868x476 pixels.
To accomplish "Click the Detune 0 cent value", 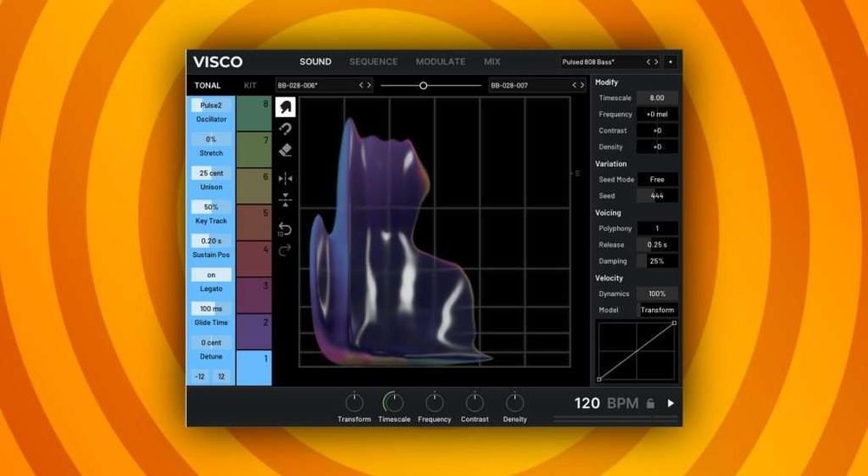I will [x=211, y=342].
